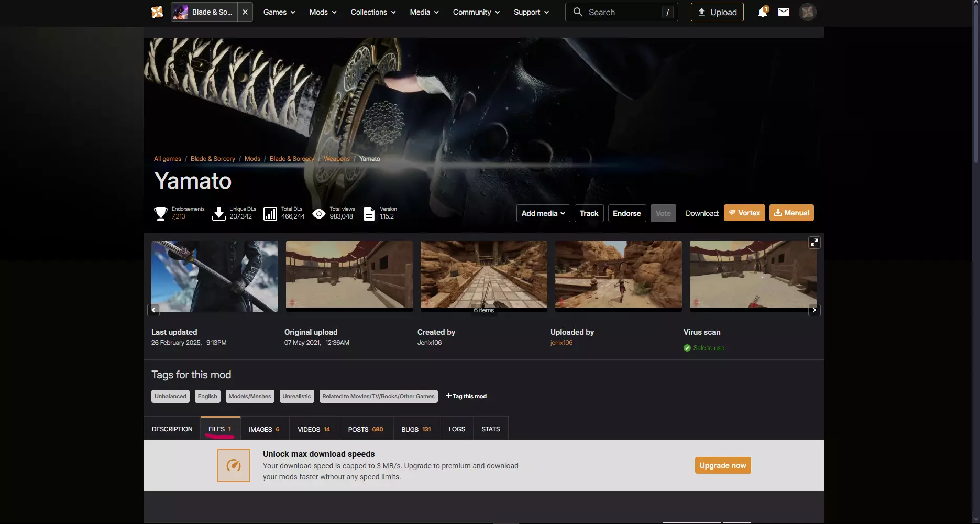Track the Yamato mod
This screenshot has width=980, height=524.
click(589, 213)
